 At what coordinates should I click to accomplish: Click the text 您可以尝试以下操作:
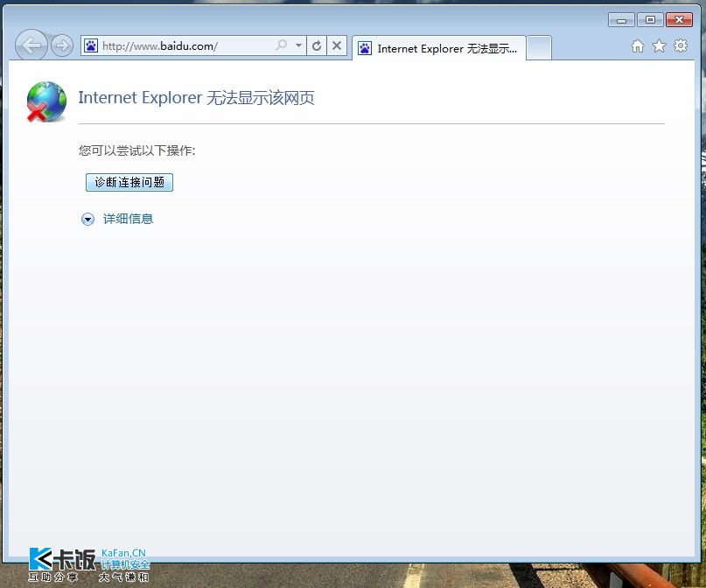tap(136, 150)
